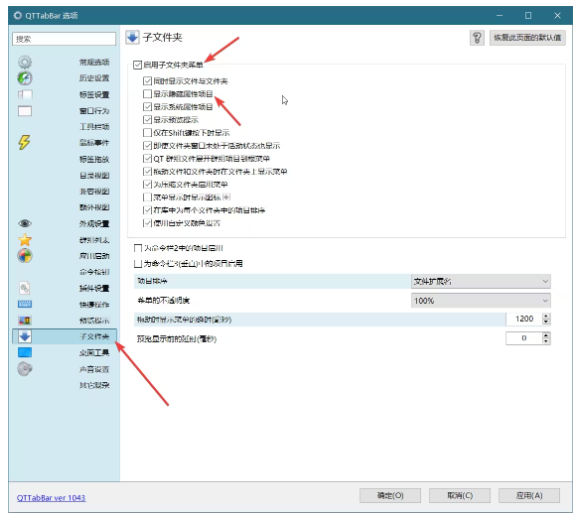
Task: Click the question mark help icon
Action: [x=477, y=37]
